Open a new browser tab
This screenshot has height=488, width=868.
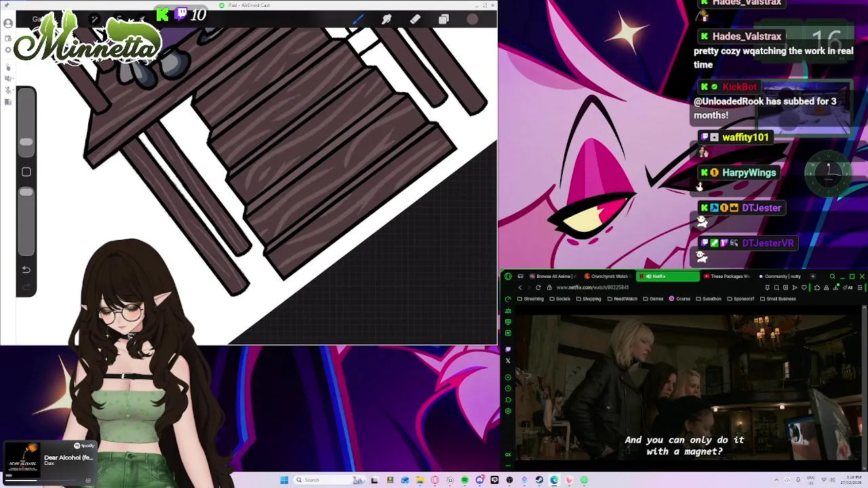coord(813,277)
